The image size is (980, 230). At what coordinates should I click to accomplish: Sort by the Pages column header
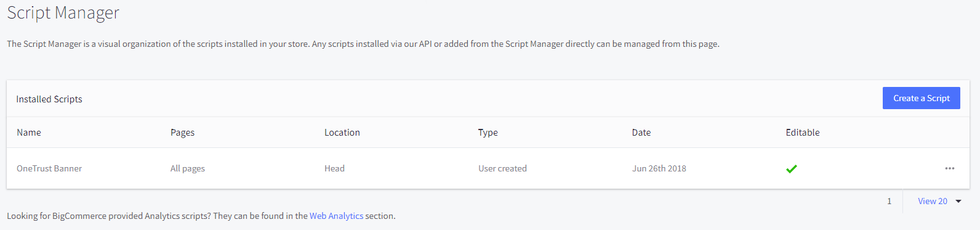[182, 133]
